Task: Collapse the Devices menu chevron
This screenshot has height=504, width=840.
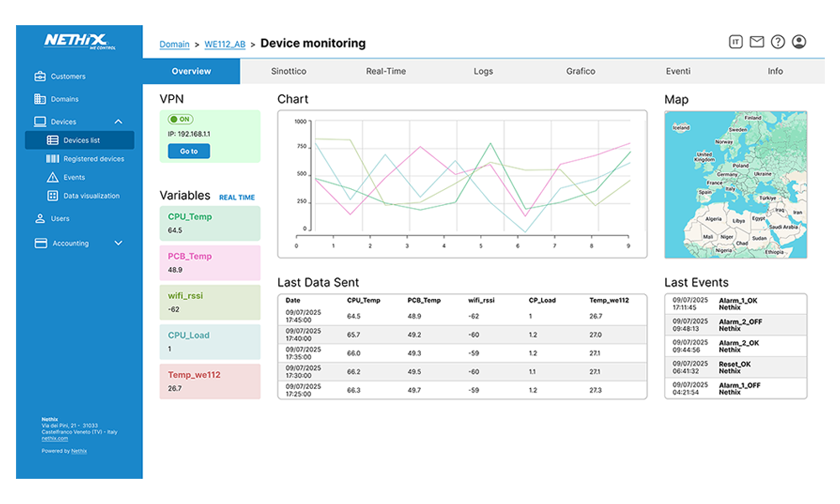Action: 118,122
